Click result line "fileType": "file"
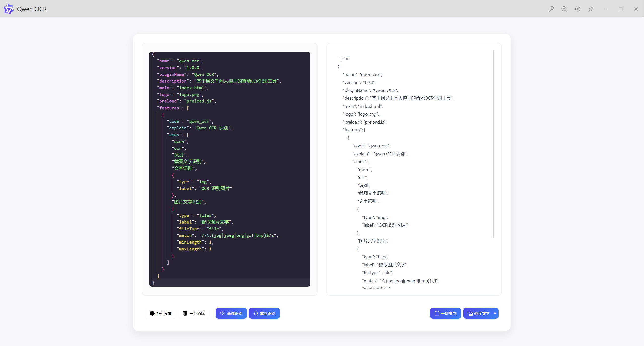Image resolution: width=644 pixels, height=346 pixels. tap(377, 273)
